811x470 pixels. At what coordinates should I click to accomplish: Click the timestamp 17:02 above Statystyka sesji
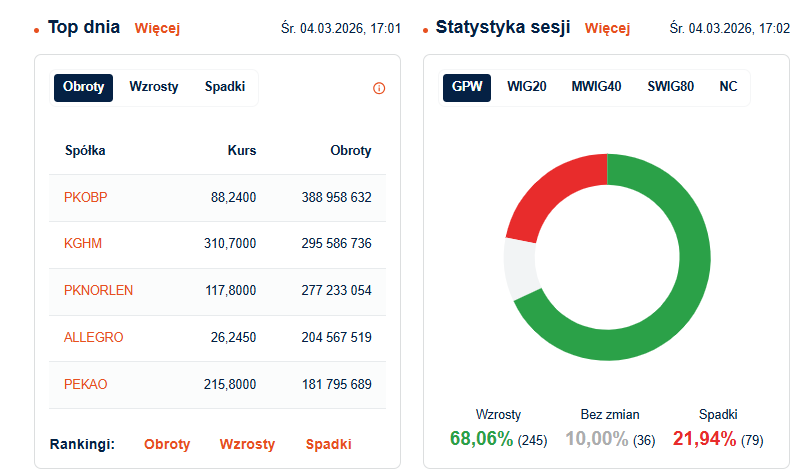[730, 28]
